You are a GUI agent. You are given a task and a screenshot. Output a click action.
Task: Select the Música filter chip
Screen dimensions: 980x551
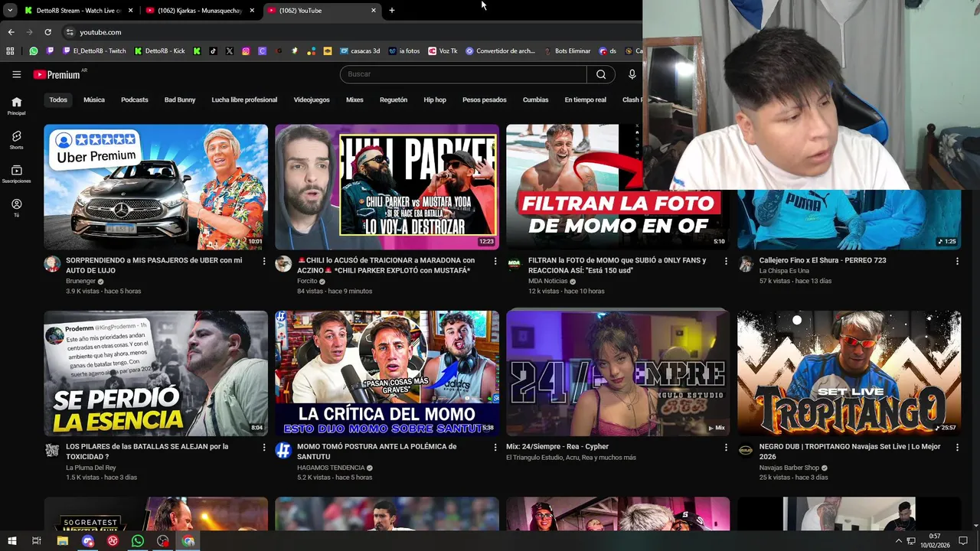click(x=94, y=99)
